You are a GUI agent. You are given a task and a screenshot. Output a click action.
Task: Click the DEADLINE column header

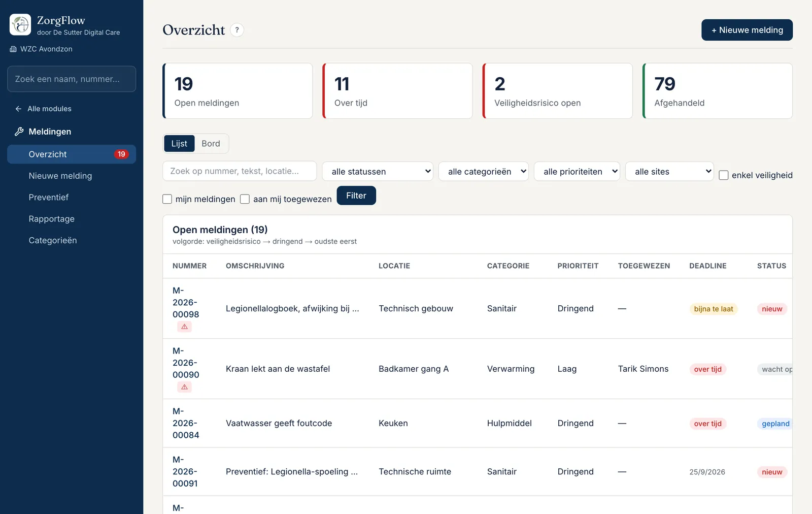coord(707,266)
